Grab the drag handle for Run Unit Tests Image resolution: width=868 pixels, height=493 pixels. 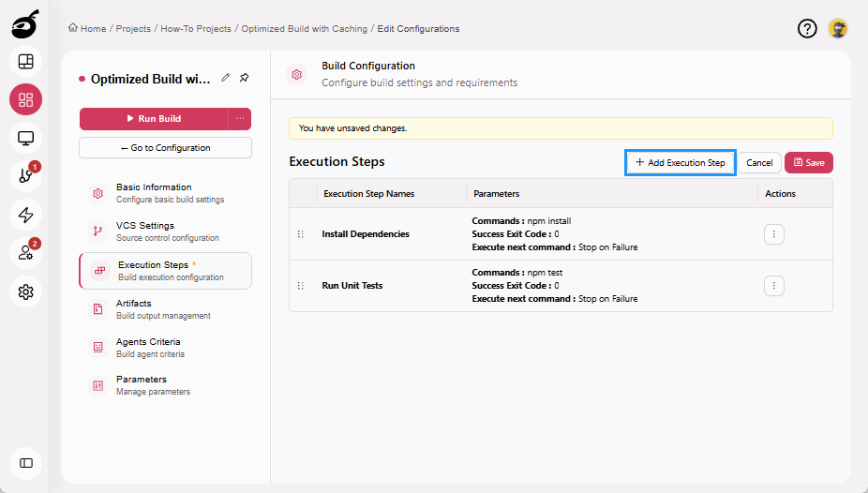[x=301, y=286]
